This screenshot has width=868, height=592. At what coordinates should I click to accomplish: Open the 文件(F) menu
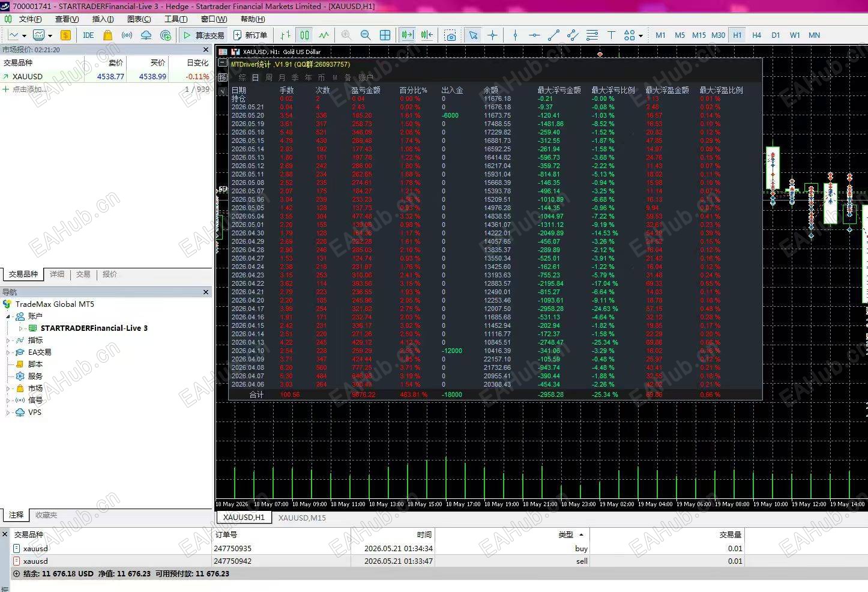30,19
